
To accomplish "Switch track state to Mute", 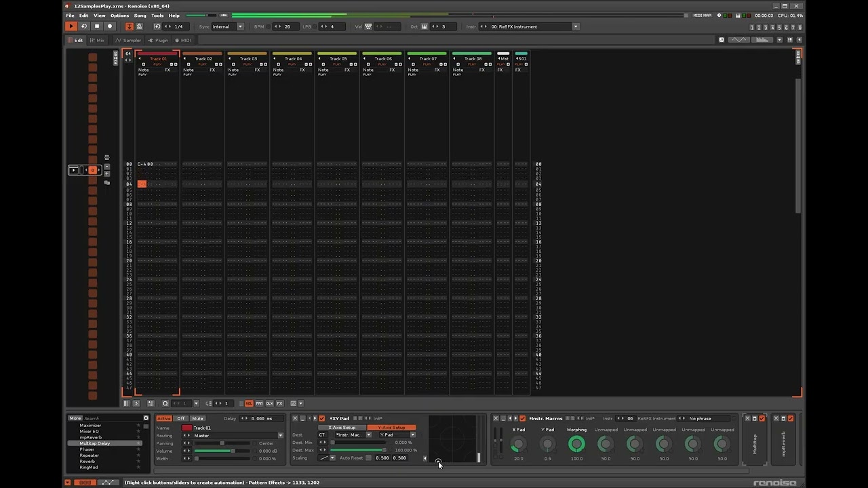I will pos(197,418).
